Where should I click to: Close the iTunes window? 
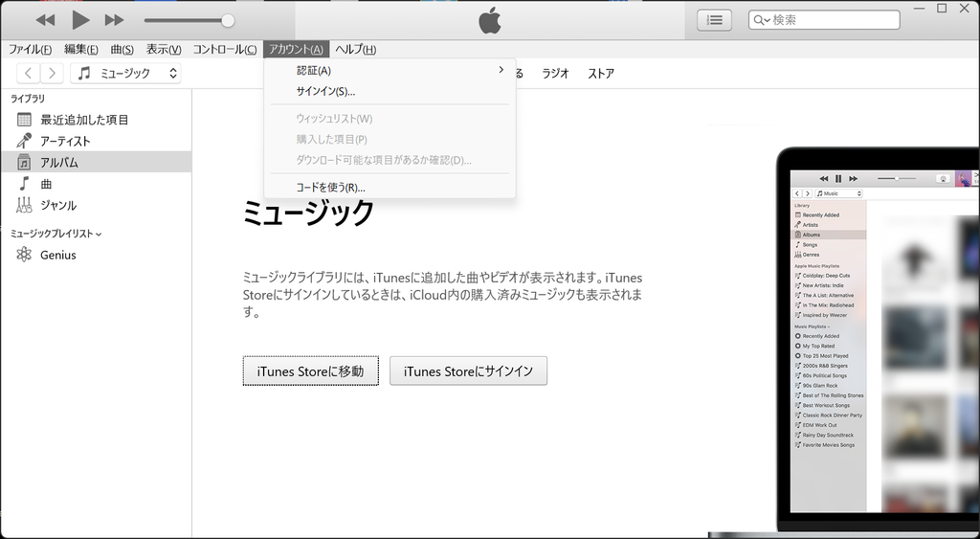point(965,9)
